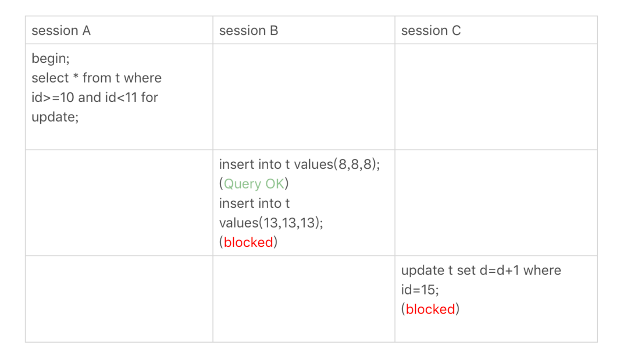
Task: Click red blocked text in session C
Action: coord(430,309)
